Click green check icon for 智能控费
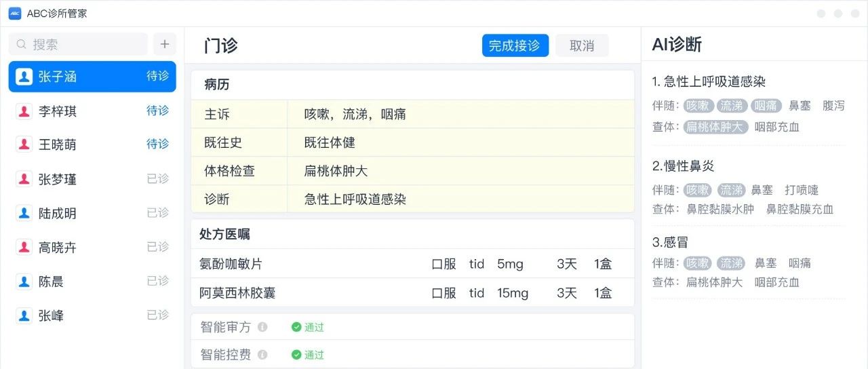 pyautogui.click(x=296, y=355)
